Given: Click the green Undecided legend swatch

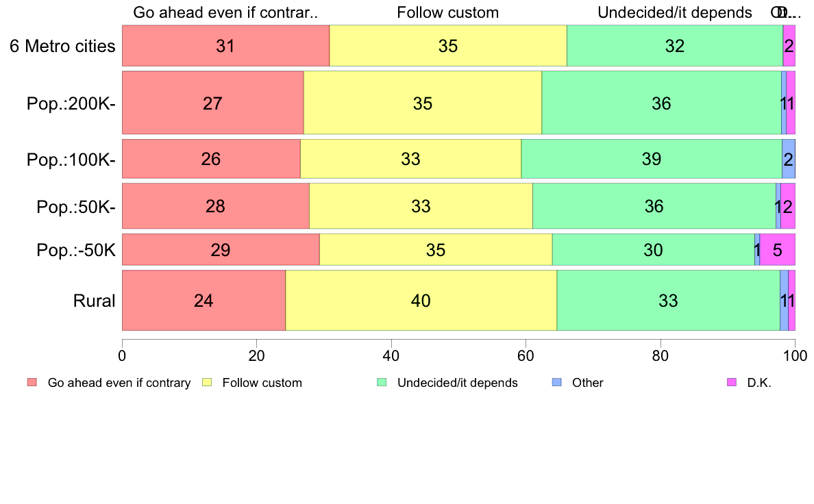Looking at the screenshot, I should pyautogui.click(x=382, y=383).
